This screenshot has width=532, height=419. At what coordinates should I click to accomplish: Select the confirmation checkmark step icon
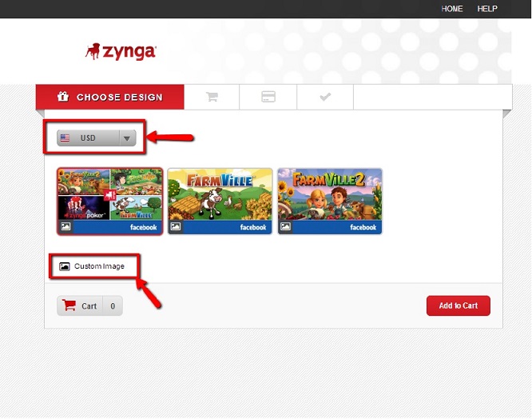[x=325, y=97]
